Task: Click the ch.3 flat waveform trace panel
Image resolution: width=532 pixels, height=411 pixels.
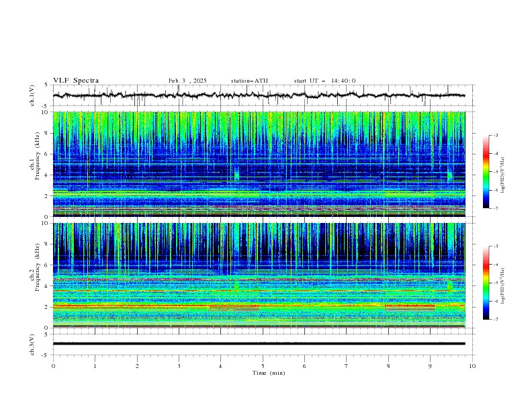Action: point(263,345)
